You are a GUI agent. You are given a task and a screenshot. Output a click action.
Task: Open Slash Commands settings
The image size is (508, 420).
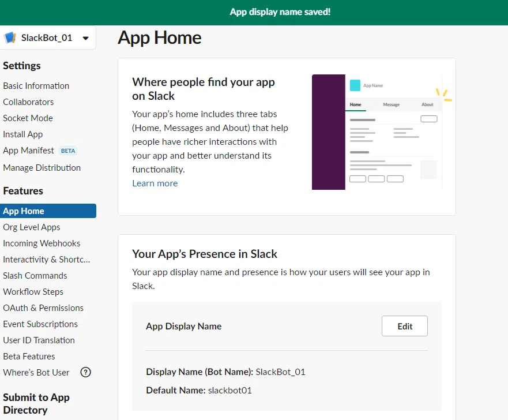35,276
